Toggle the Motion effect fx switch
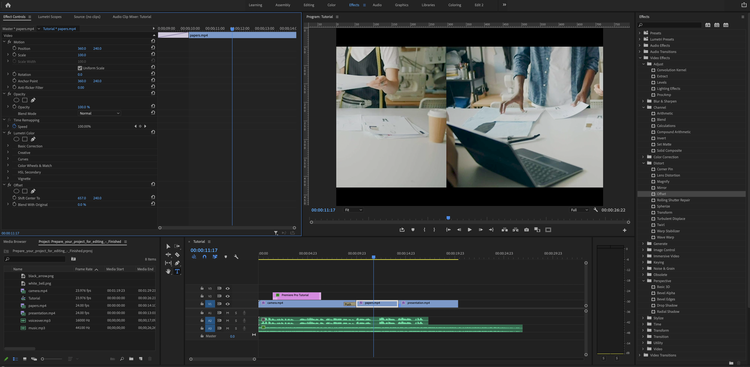Image resolution: width=750 pixels, height=367 pixels. pos(9,42)
